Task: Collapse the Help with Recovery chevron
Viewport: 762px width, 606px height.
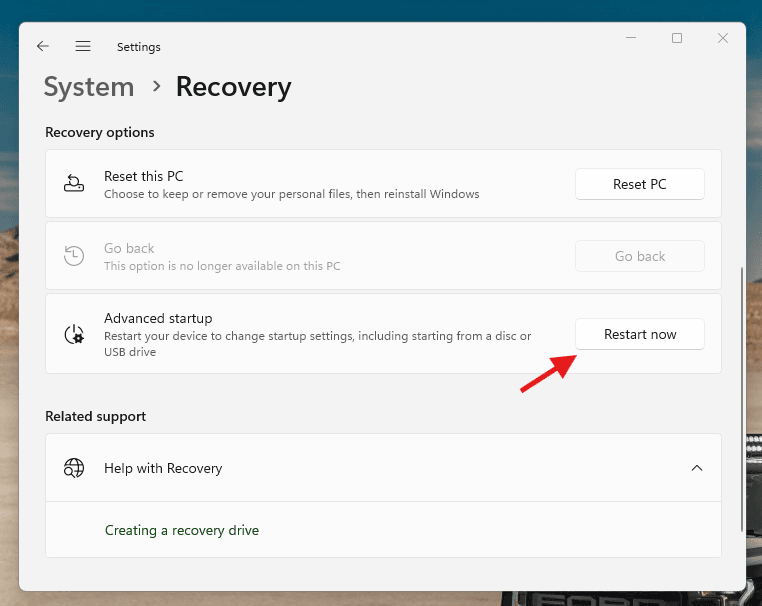Action: [x=697, y=468]
